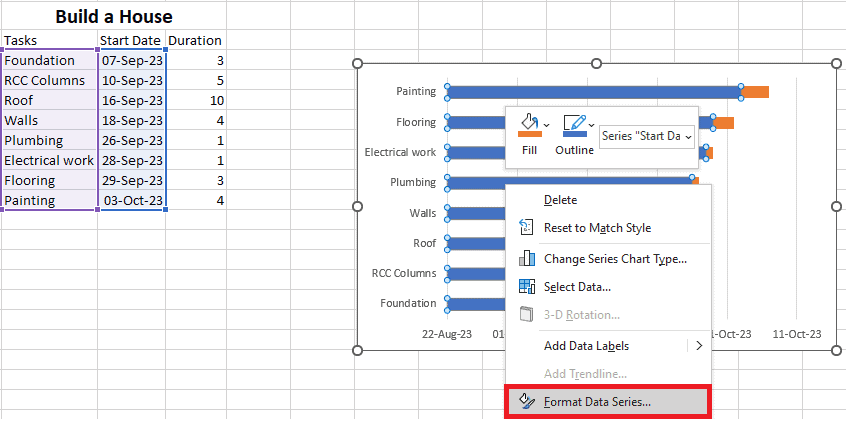Choose Select Data... from the context menu
This screenshot has width=846, height=421.
coord(577,287)
